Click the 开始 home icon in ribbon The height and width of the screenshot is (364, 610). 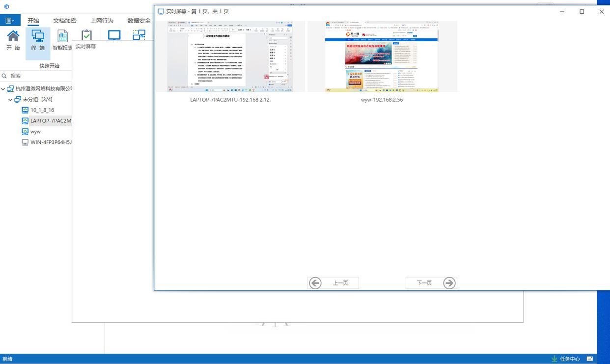pyautogui.click(x=13, y=40)
